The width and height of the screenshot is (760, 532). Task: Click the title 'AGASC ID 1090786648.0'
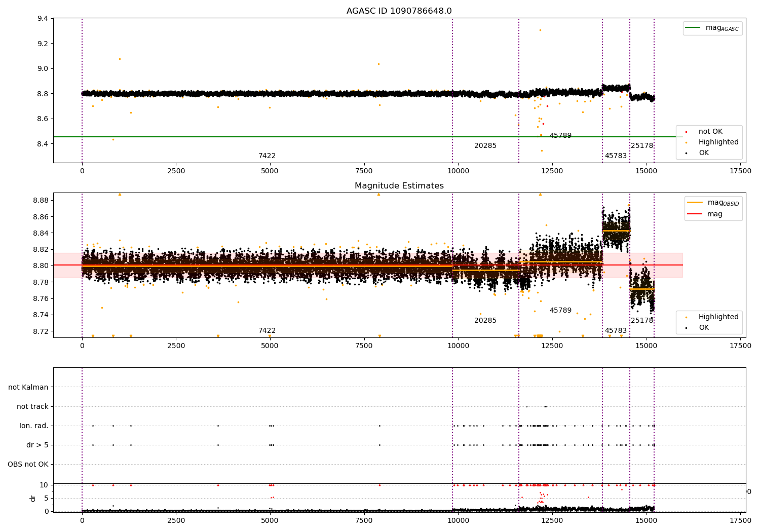399,11
